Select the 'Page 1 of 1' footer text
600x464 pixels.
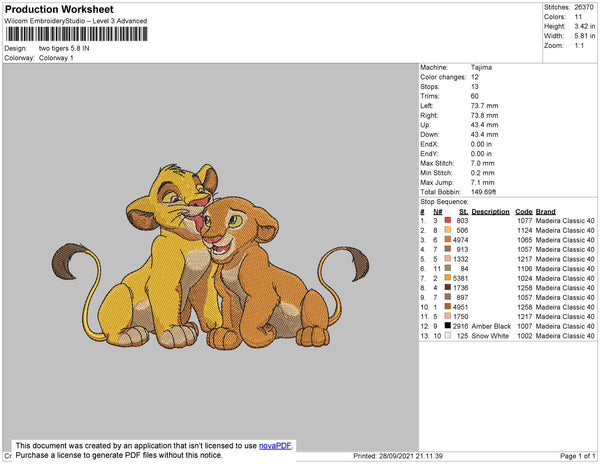pos(577,456)
